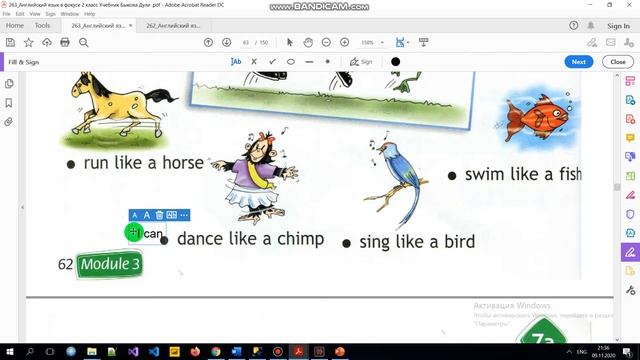Show hidden system tray icons
Viewport: 640px width, 360px height.
[x=569, y=351]
